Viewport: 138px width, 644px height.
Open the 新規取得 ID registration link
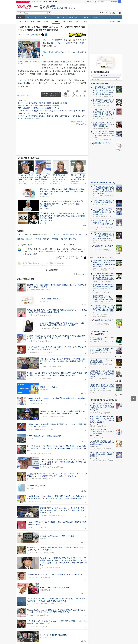pos(54,6)
